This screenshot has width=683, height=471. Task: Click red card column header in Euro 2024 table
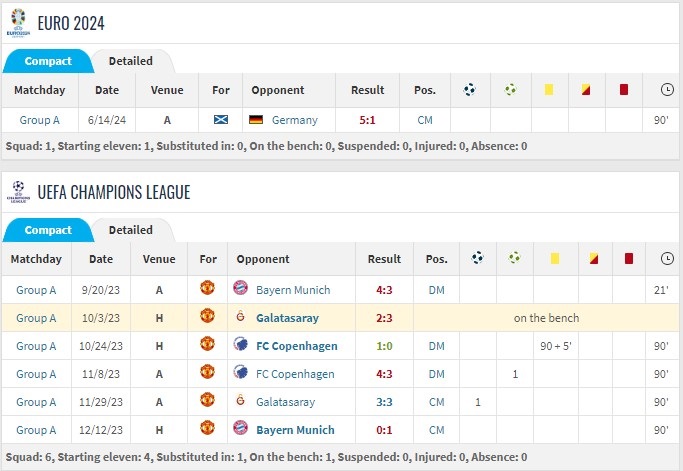pyautogui.click(x=624, y=90)
